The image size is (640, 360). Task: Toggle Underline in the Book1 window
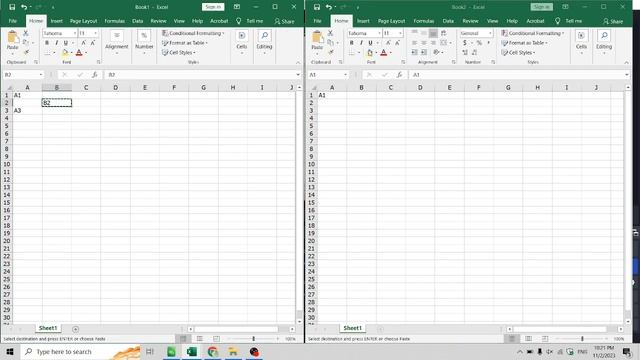click(65, 43)
